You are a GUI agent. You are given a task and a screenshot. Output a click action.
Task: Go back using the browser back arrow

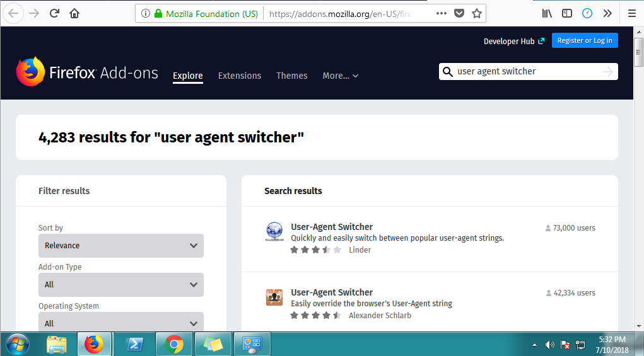pyautogui.click(x=13, y=13)
